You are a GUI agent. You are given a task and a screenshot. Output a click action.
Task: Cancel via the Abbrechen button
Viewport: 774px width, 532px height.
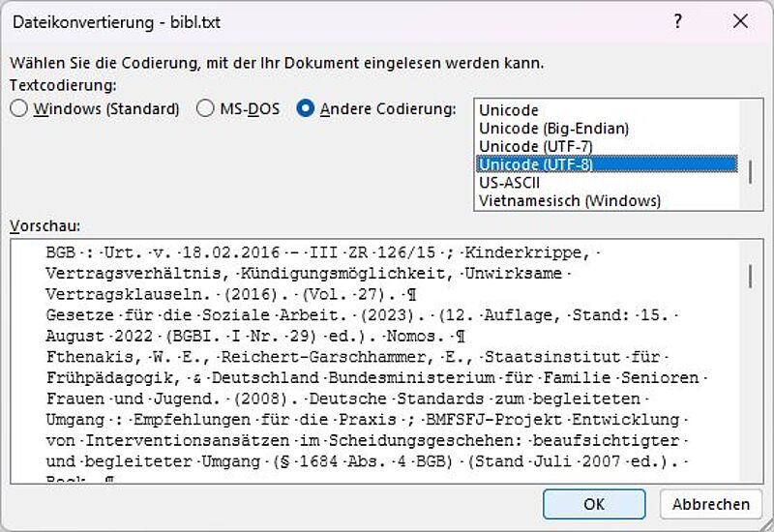[x=711, y=504]
